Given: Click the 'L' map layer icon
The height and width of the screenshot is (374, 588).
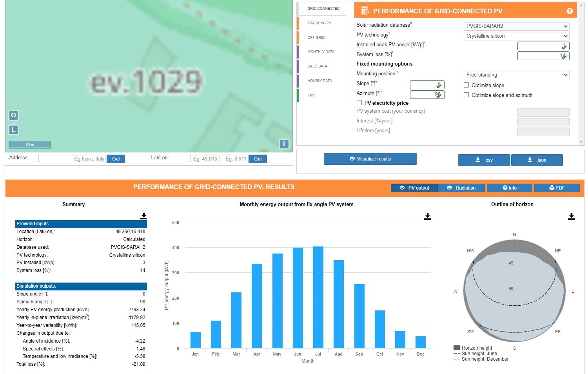Looking at the screenshot, I should click(13, 130).
